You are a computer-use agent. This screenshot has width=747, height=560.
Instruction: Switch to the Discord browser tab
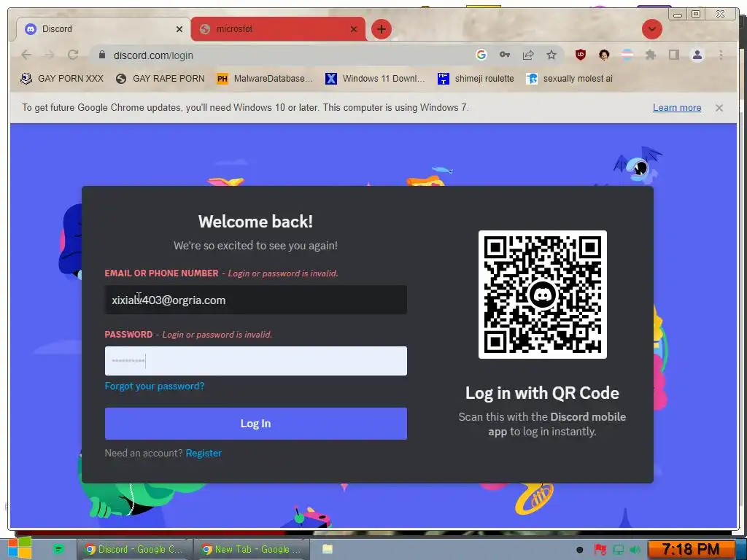(104, 29)
